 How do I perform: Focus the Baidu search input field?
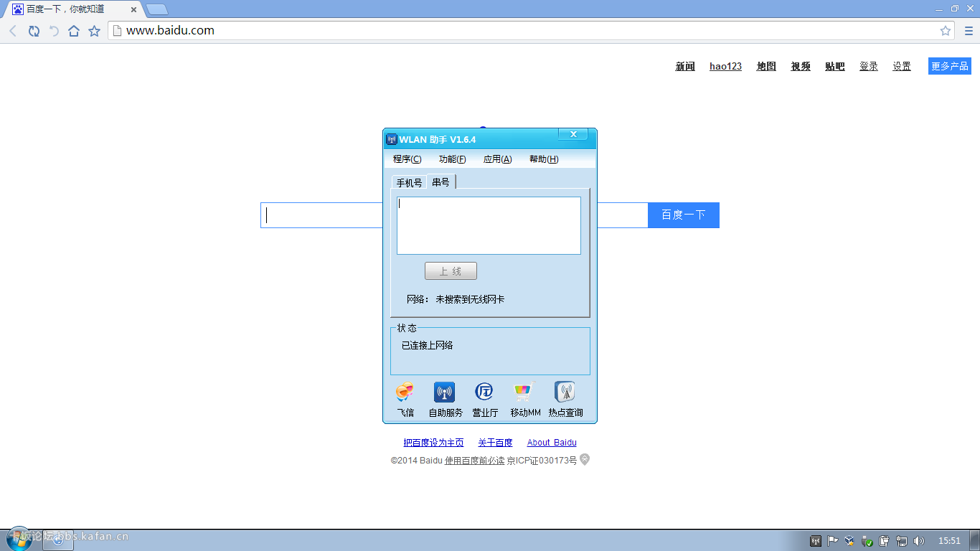[454, 215]
